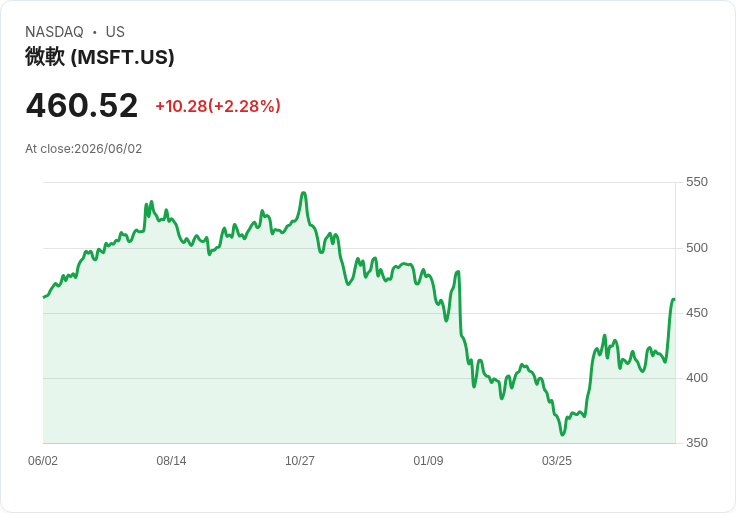This screenshot has height=513, width=736.
Task: Click the chart's lowest trough near 03/25
Action: coord(562,435)
